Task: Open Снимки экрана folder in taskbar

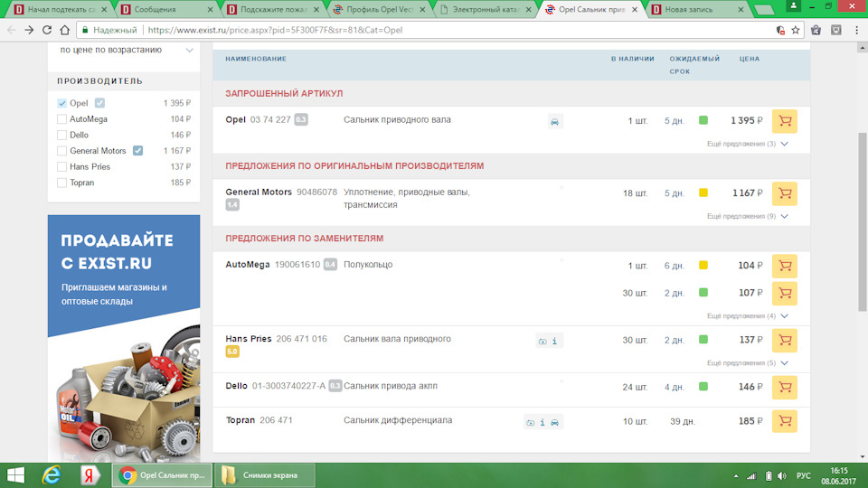Action: [x=264, y=475]
